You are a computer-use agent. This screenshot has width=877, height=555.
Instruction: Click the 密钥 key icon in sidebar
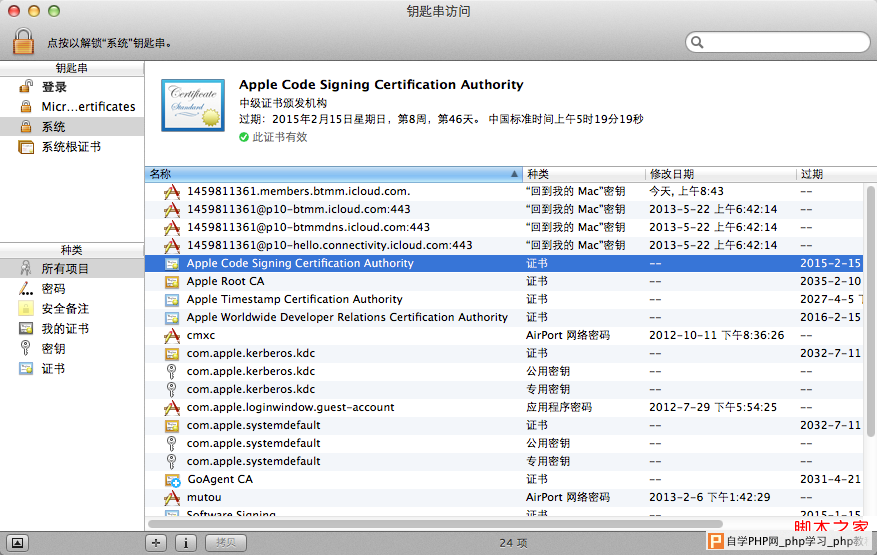26,348
